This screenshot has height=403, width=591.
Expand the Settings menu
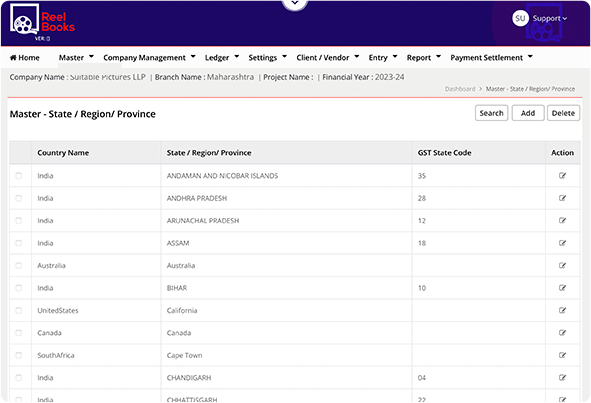(x=268, y=58)
